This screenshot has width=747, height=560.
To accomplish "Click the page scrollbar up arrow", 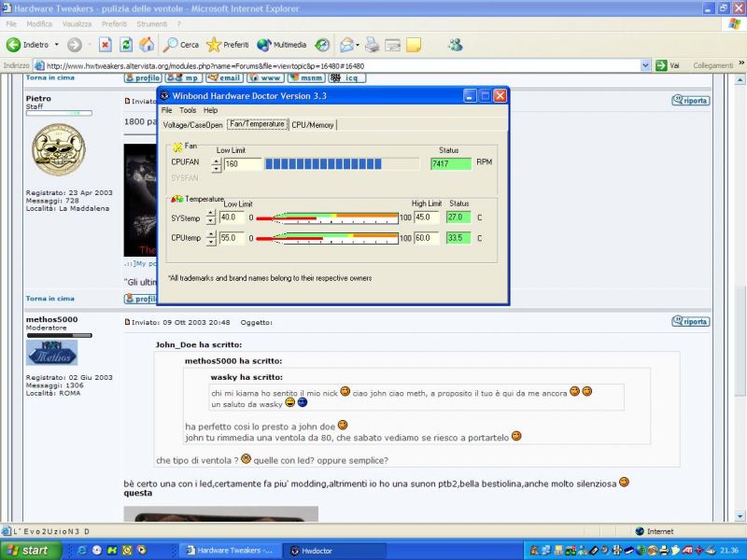I will coord(740,80).
